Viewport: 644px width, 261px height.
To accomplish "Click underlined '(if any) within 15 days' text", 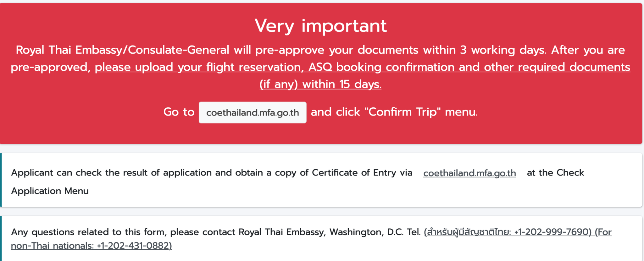I will pyautogui.click(x=320, y=84).
